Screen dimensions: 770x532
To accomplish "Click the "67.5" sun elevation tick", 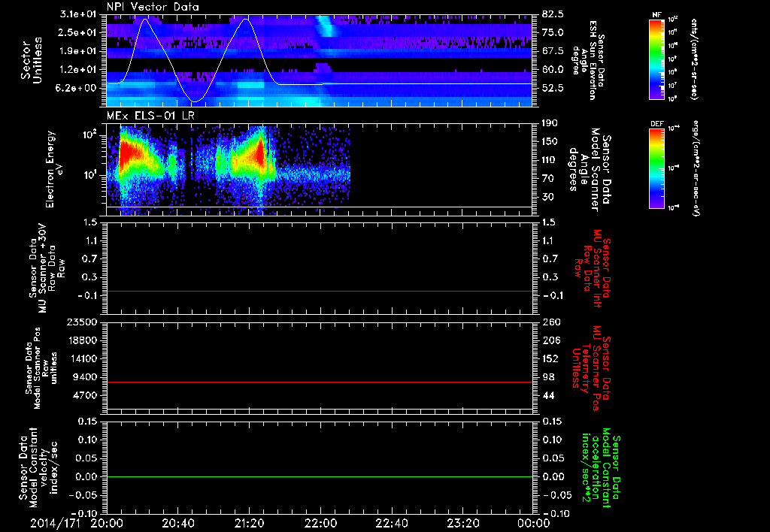I will tap(553, 51).
